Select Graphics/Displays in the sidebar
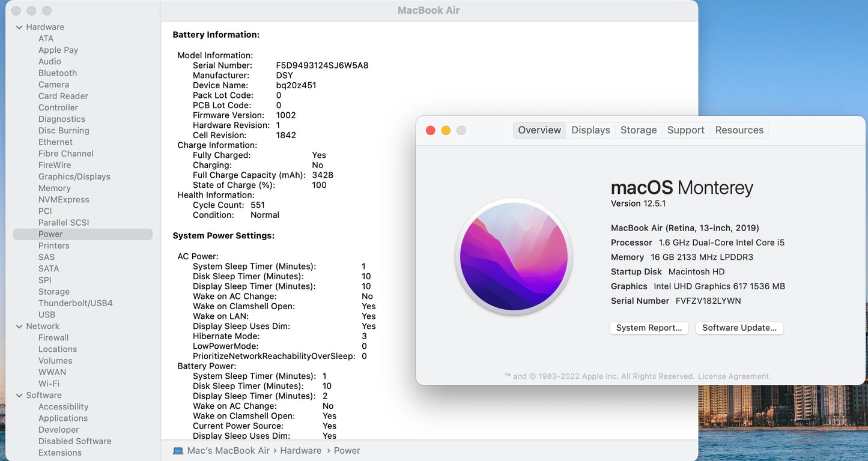868x461 pixels. point(74,176)
